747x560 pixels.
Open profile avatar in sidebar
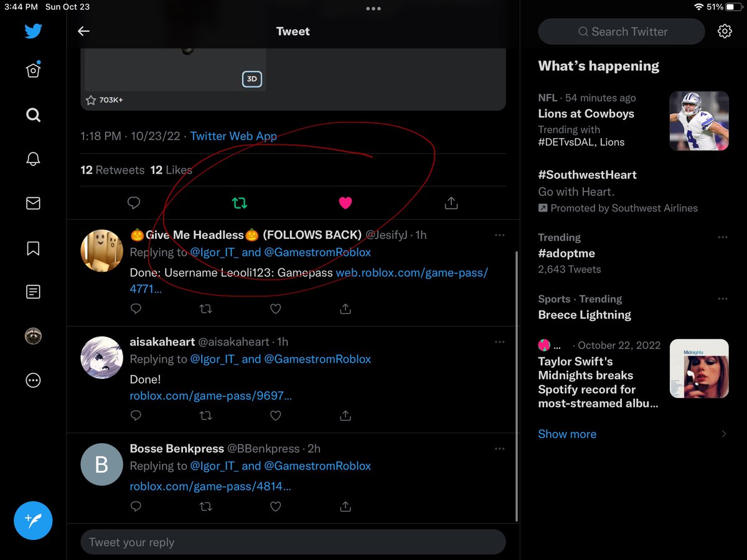tap(33, 336)
